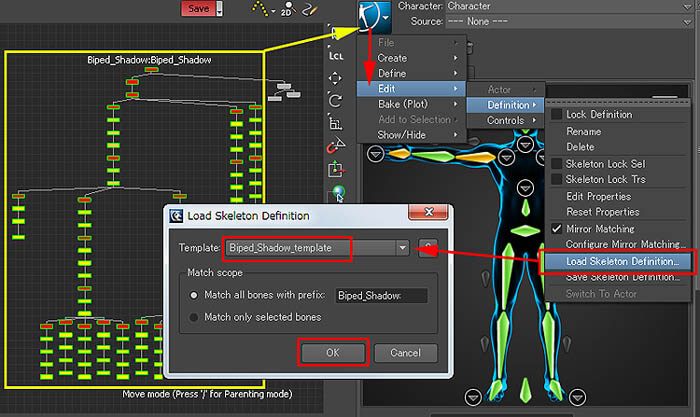The height and width of the screenshot is (417, 700).
Task: Select 'Match only selected bones' radio button
Action: pyautogui.click(x=194, y=317)
